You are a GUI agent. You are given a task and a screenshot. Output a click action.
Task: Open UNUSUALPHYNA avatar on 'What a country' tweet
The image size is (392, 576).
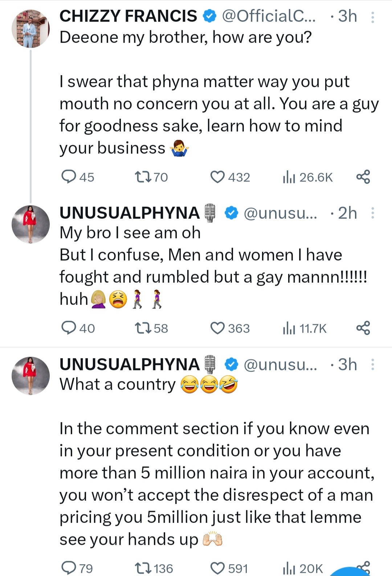(x=30, y=376)
